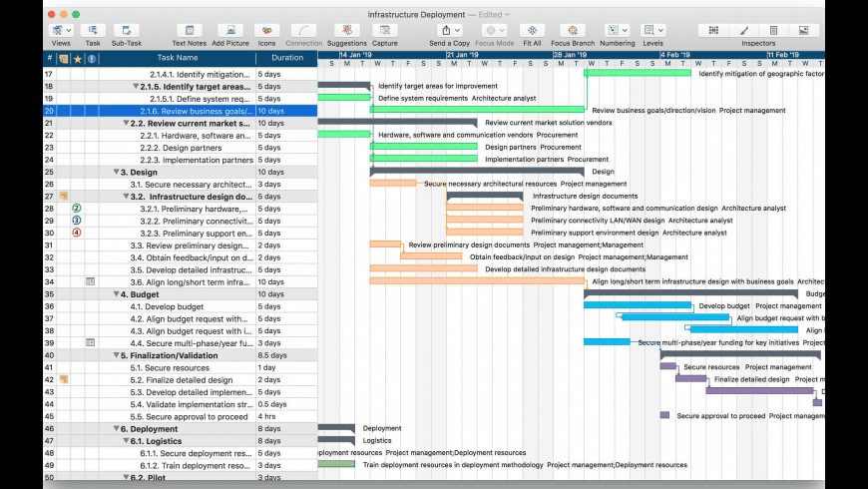
Task: Click Fit All to fit chart
Action: tap(532, 31)
